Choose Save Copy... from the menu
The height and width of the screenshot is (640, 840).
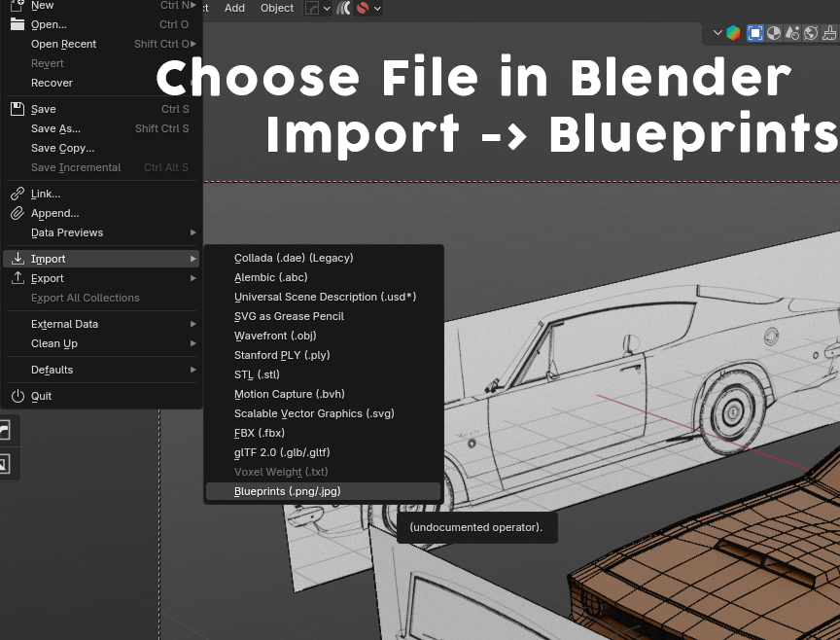(62, 148)
